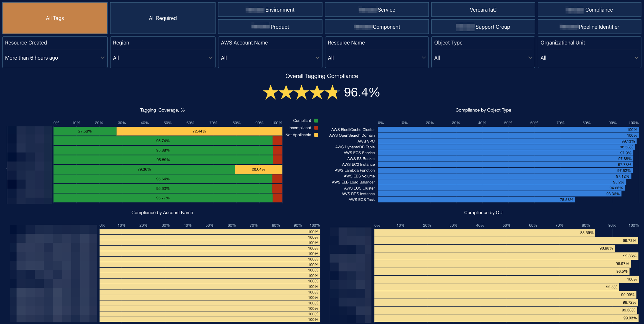Click the 72.44% yellow bar segment
The width and height of the screenshot is (644, 324).
(x=199, y=131)
